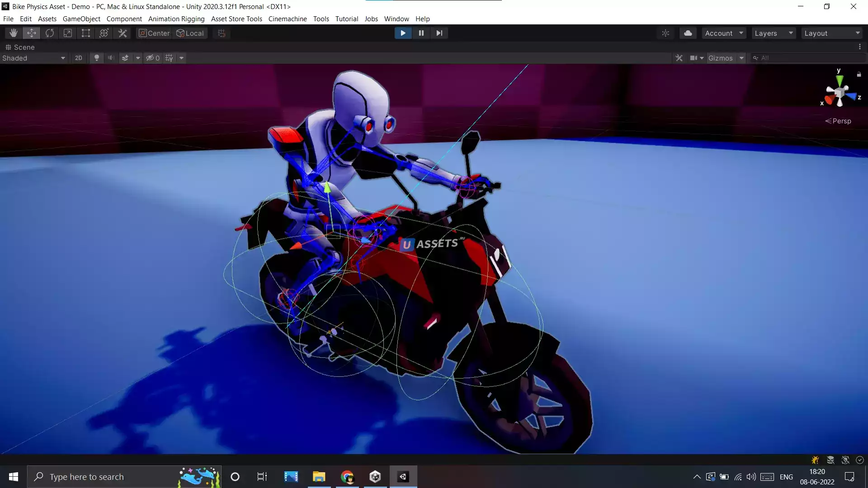Image resolution: width=868 pixels, height=488 pixels.
Task: Step forward one frame
Action: coord(439,33)
